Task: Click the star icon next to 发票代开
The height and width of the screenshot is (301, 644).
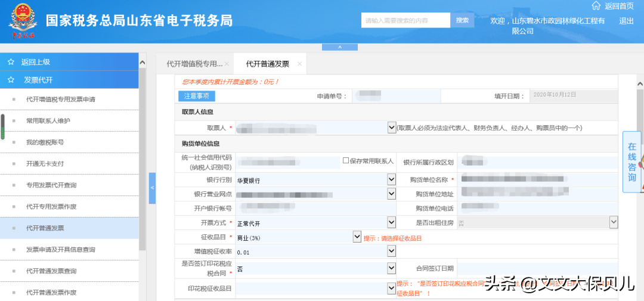Action: [11, 80]
